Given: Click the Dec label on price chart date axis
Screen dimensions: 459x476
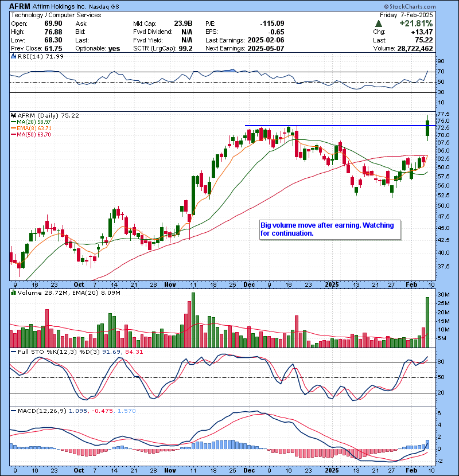Looking at the screenshot, I should (249, 285).
